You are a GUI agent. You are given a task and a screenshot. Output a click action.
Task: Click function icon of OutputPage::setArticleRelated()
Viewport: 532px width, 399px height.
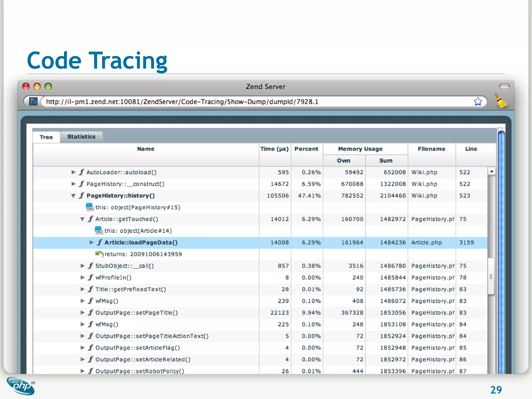[x=90, y=359]
